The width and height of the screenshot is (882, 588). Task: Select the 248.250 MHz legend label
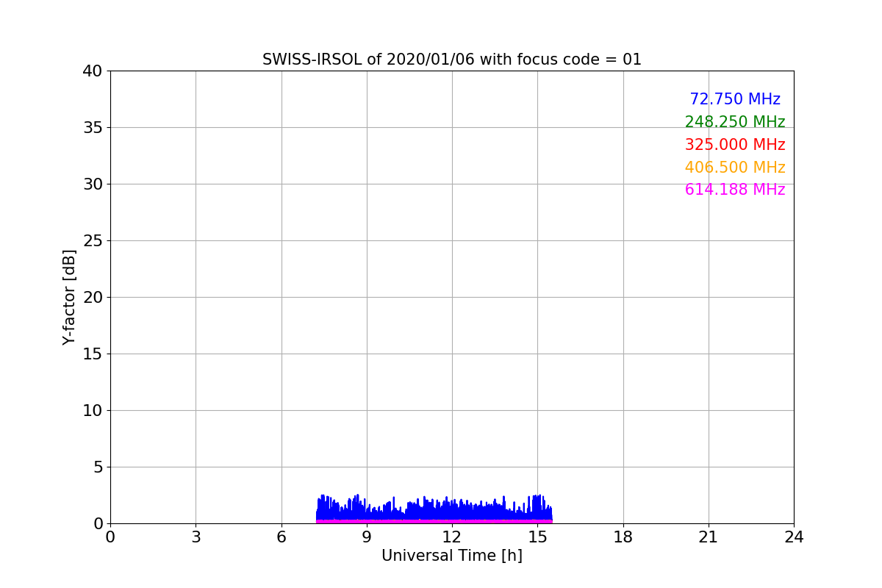pos(735,122)
